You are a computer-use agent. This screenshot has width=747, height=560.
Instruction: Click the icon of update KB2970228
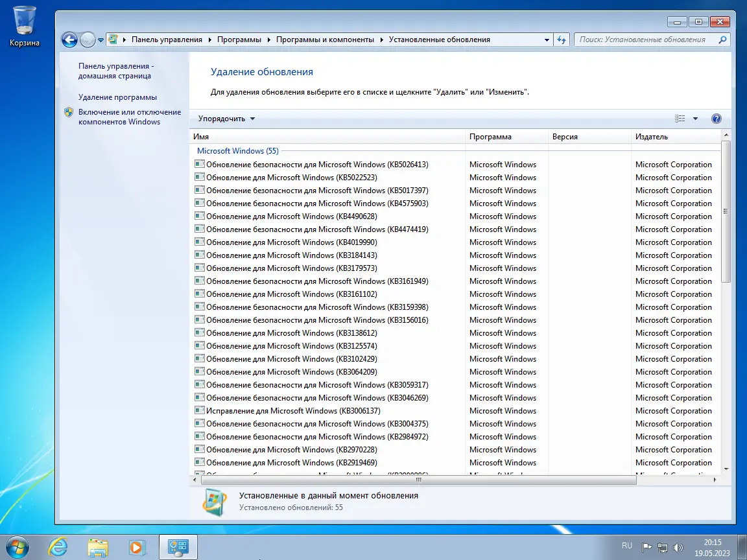click(200, 449)
